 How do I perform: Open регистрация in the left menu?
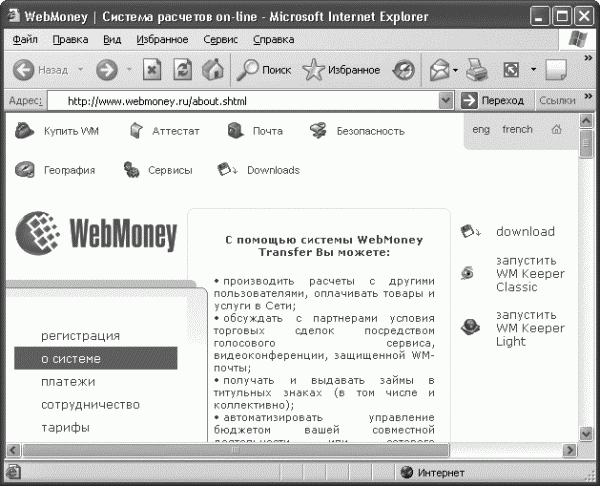(x=80, y=336)
